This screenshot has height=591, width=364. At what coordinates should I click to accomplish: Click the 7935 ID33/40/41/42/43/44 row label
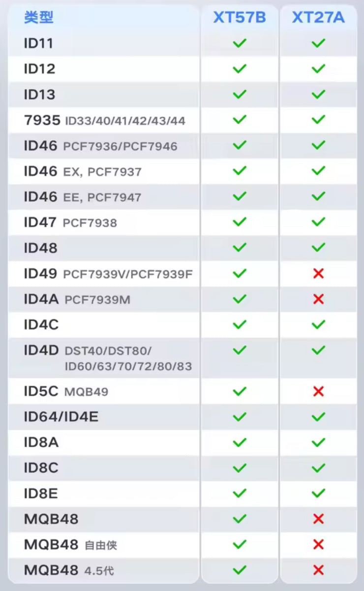tap(104, 120)
